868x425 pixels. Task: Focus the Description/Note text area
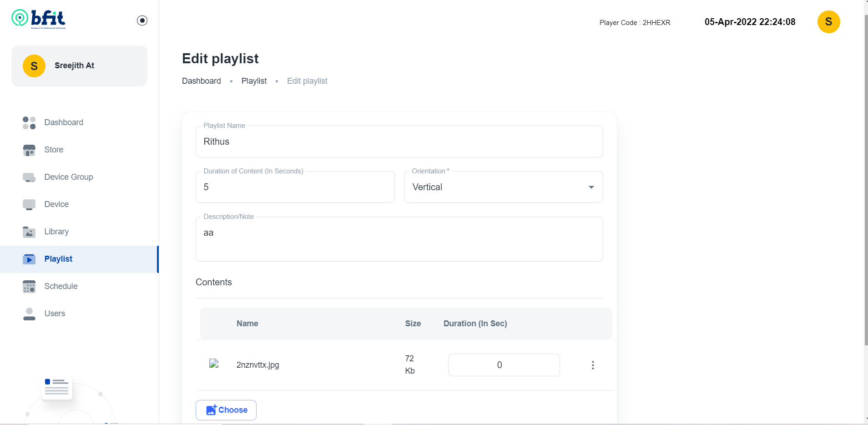tap(399, 239)
